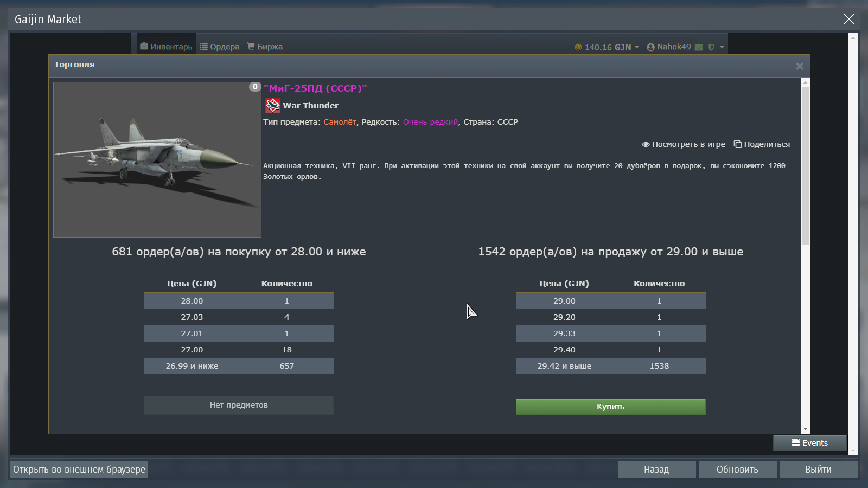Viewport: 868px width, 488px height.
Task: Close the Торговля trade dialog
Action: point(800,66)
